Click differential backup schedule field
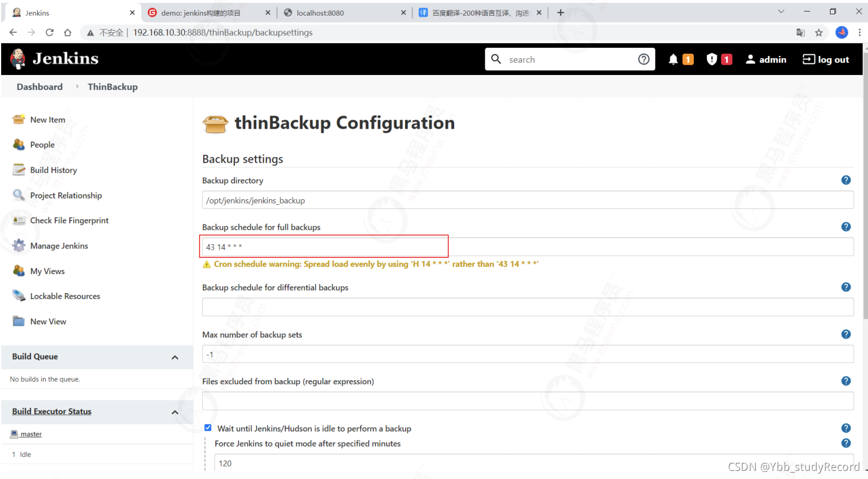Screen dimensions: 868x479 [527, 307]
